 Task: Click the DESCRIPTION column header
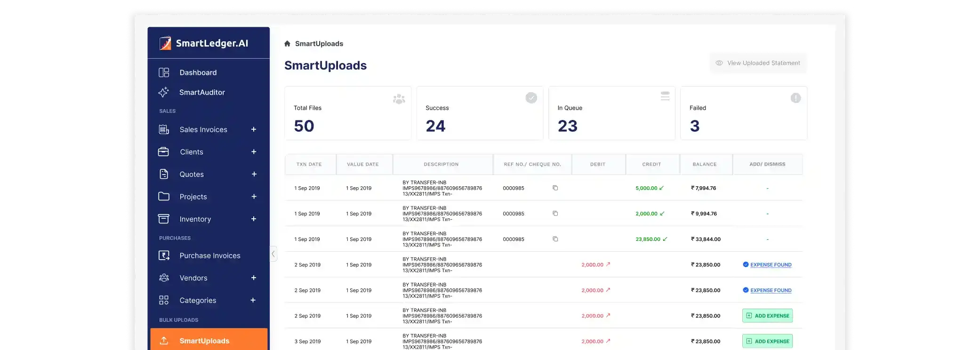point(442,164)
